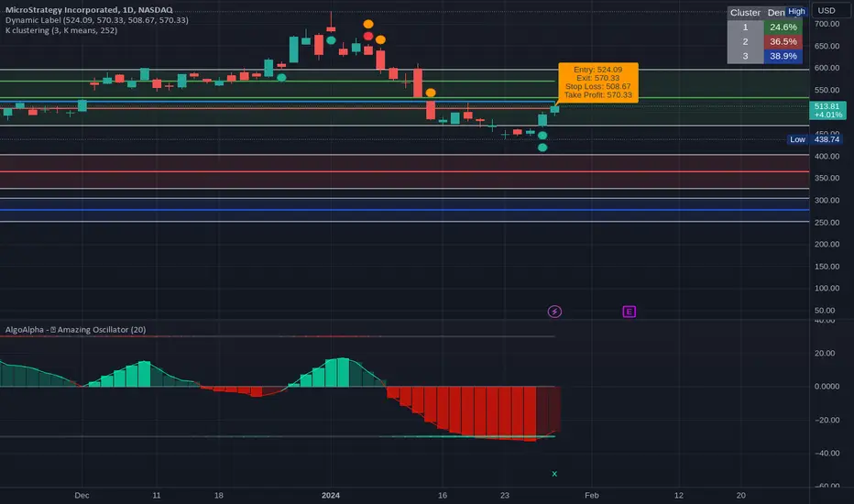This screenshot has height=504, width=854.
Task: Click the Cluster column header
Action: click(x=745, y=13)
